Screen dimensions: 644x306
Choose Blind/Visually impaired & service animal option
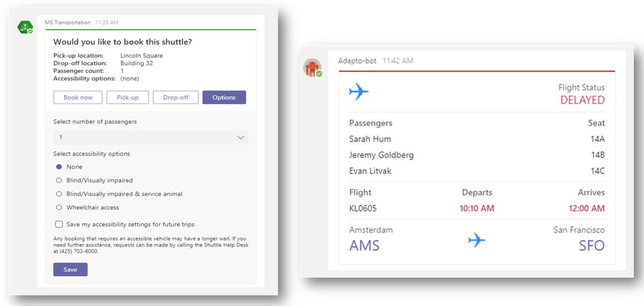pos(59,194)
